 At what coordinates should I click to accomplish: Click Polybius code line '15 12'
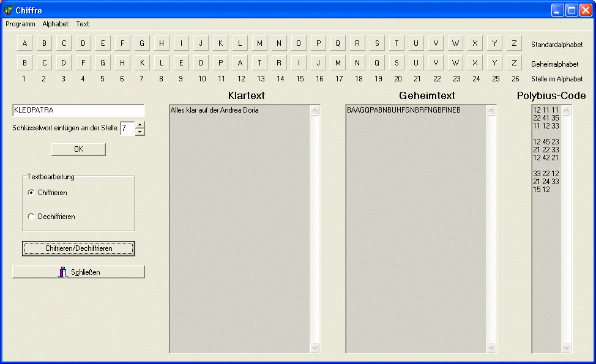coord(542,190)
